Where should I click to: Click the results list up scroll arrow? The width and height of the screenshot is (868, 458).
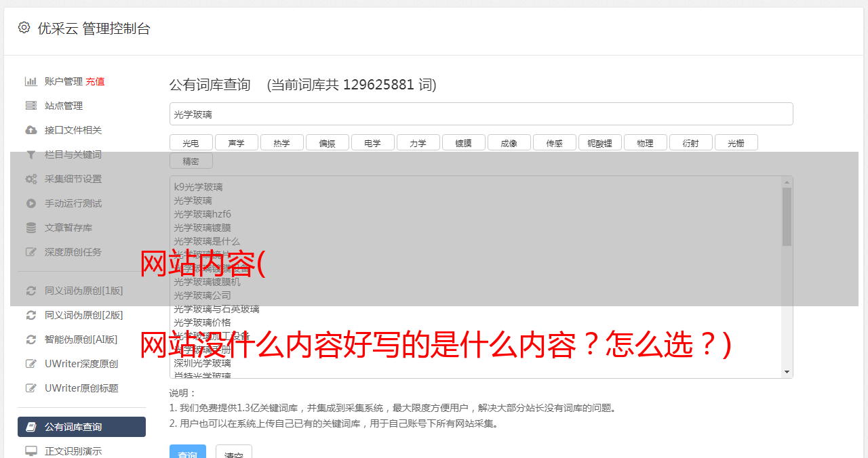(x=787, y=182)
